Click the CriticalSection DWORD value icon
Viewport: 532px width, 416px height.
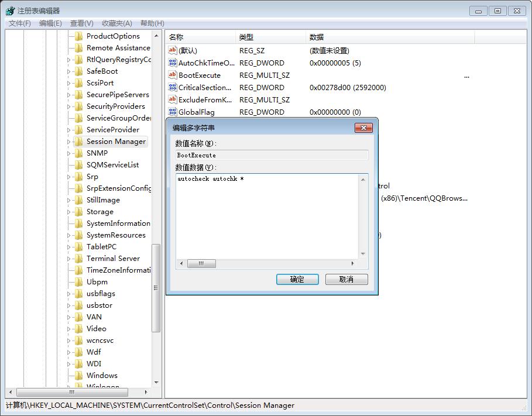point(173,87)
